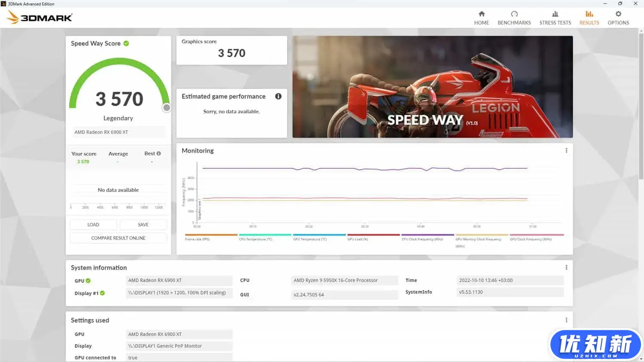
Task: Click green checkmark beside Speed Way Score
Action: coord(126,43)
